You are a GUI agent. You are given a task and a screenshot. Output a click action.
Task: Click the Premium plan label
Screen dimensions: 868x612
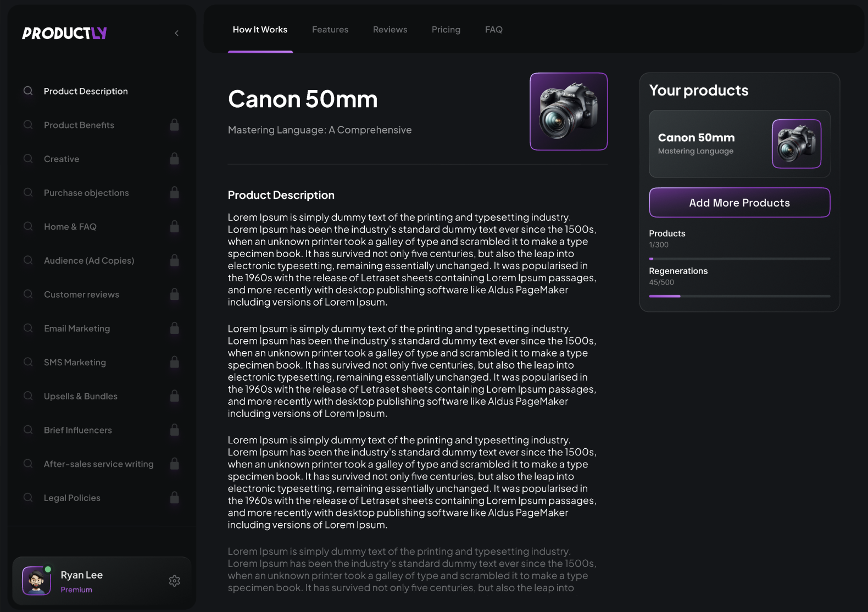pos(76,589)
